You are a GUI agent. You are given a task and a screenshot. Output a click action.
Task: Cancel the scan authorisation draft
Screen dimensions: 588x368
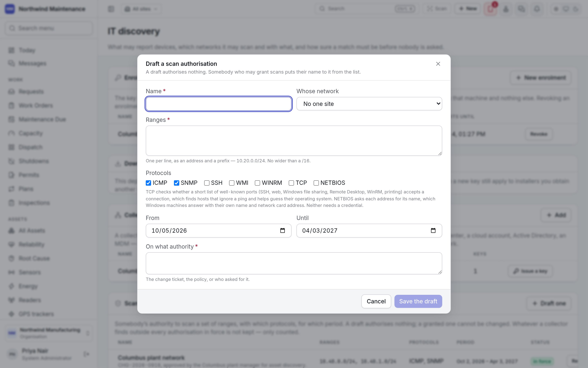pyautogui.click(x=376, y=301)
